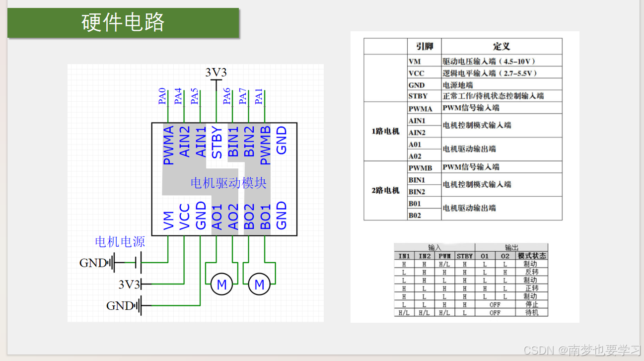Click the PA0 pin label
Screen dimensions: 644x361
pyautogui.click(x=162, y=96)
